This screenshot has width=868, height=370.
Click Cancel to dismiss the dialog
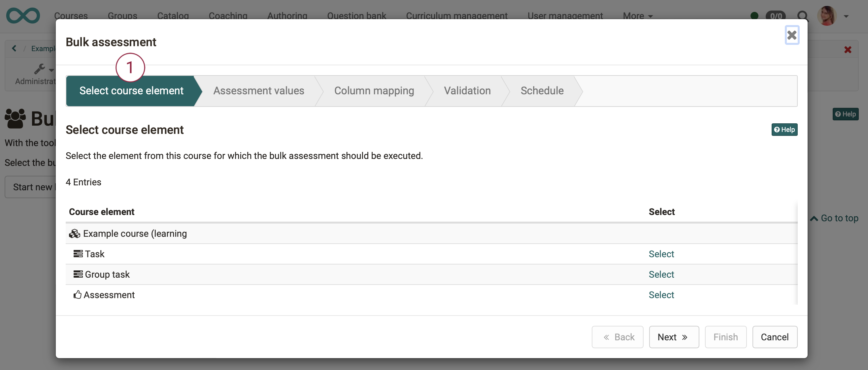tap(775, 336)
